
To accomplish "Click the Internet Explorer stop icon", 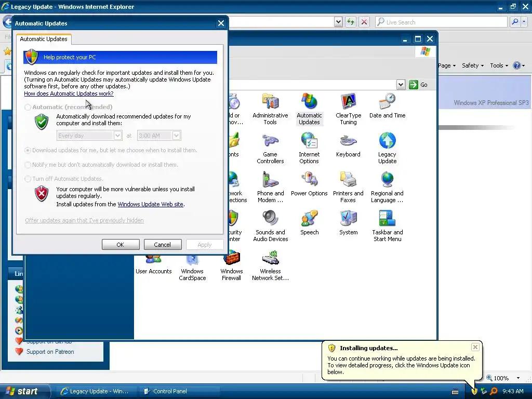I will [x=364, y=22].
